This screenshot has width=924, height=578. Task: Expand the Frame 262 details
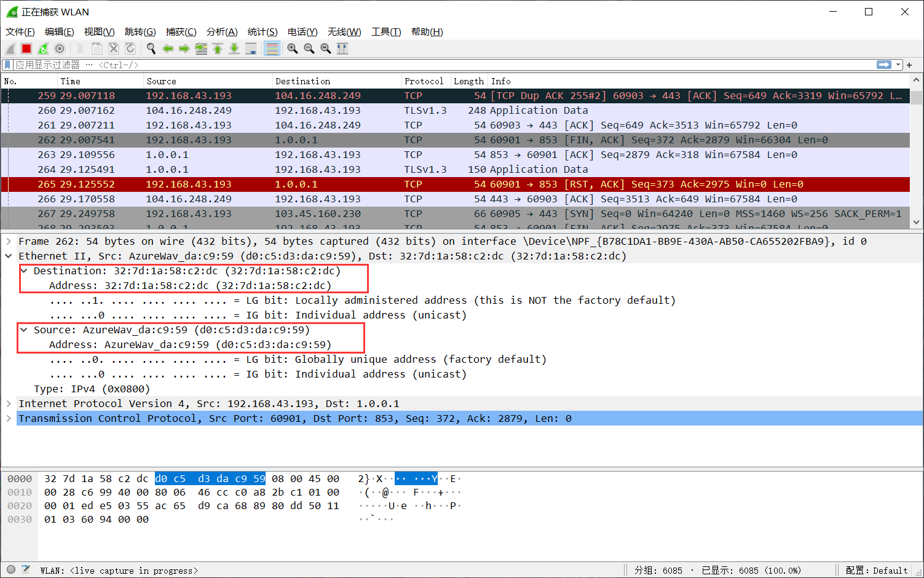[9, 241]
